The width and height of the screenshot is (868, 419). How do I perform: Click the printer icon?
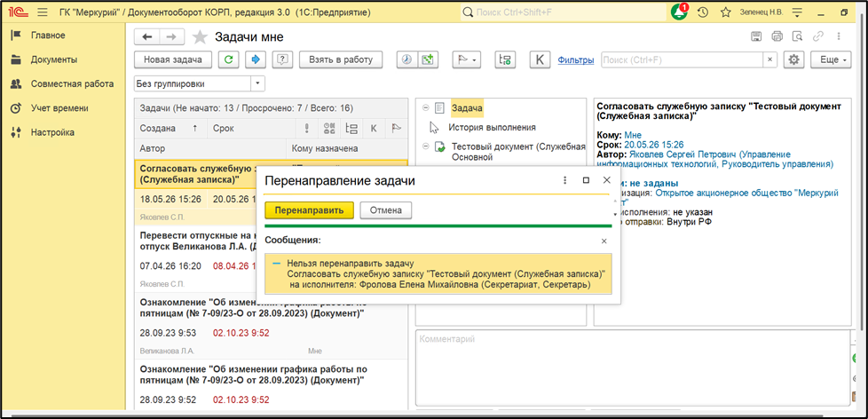pos(777,36)
